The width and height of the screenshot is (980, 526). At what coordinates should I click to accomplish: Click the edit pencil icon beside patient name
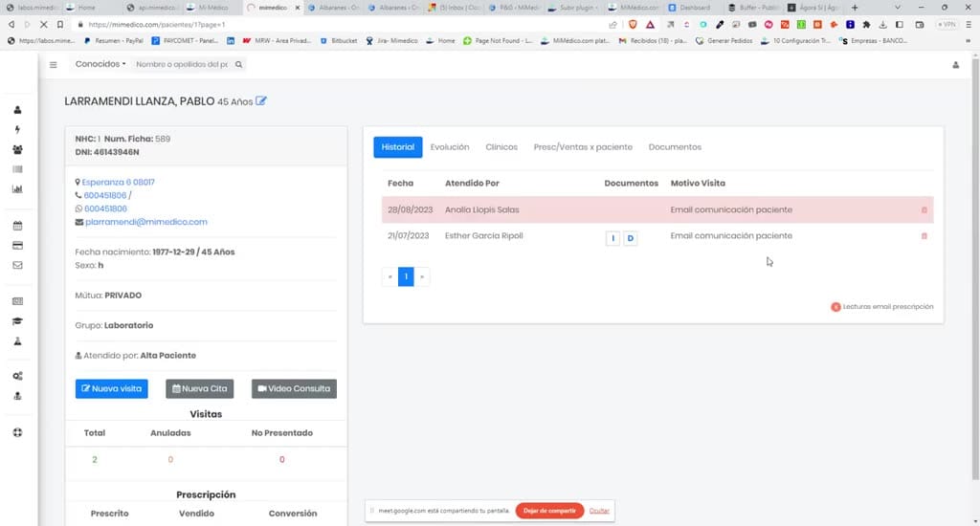coord(261,100)
